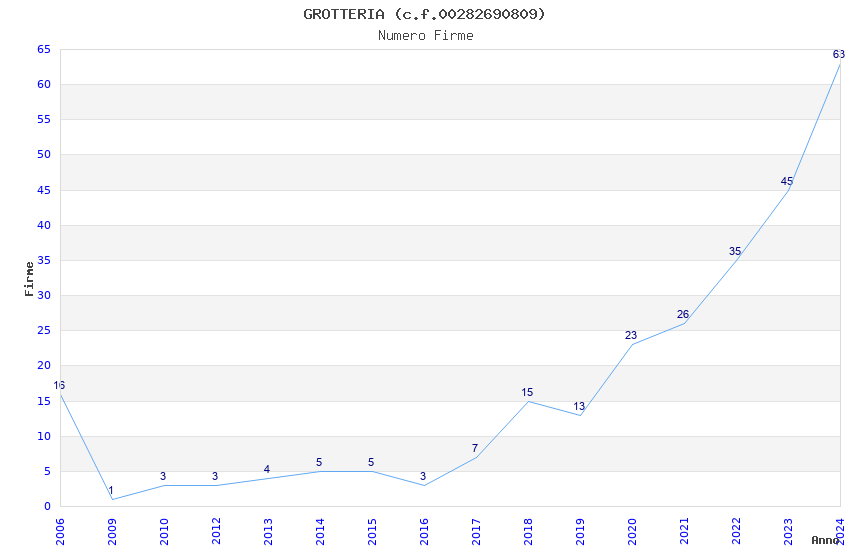Click x-axis year label 2021

pyautogui.click(x=684, y=531)
